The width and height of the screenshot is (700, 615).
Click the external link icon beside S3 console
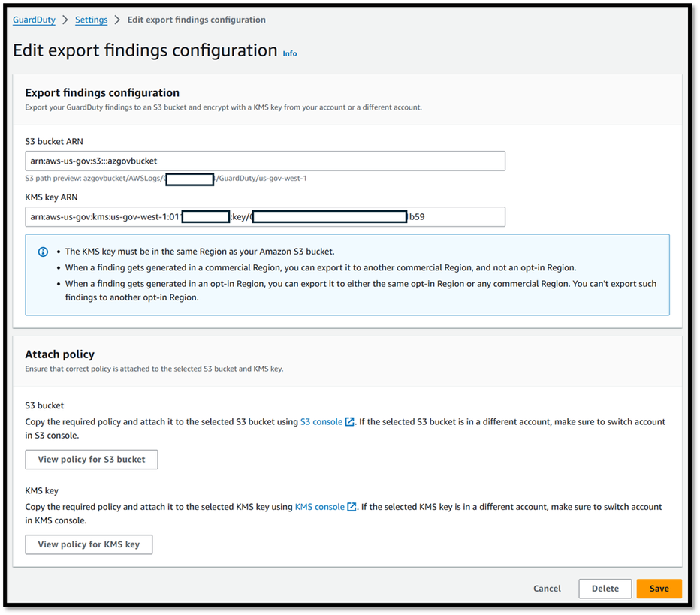coord(349,422)
